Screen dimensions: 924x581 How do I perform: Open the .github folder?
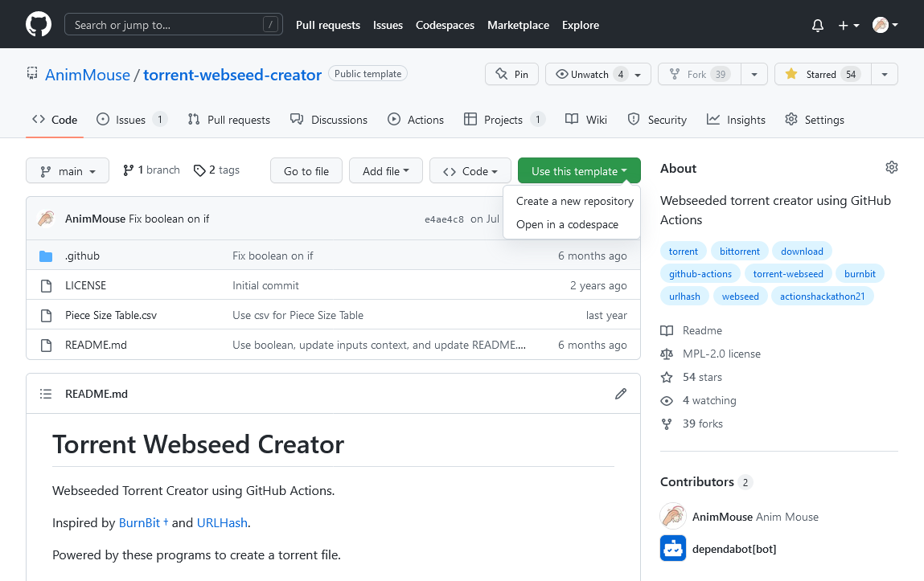(x=83, y=256)
